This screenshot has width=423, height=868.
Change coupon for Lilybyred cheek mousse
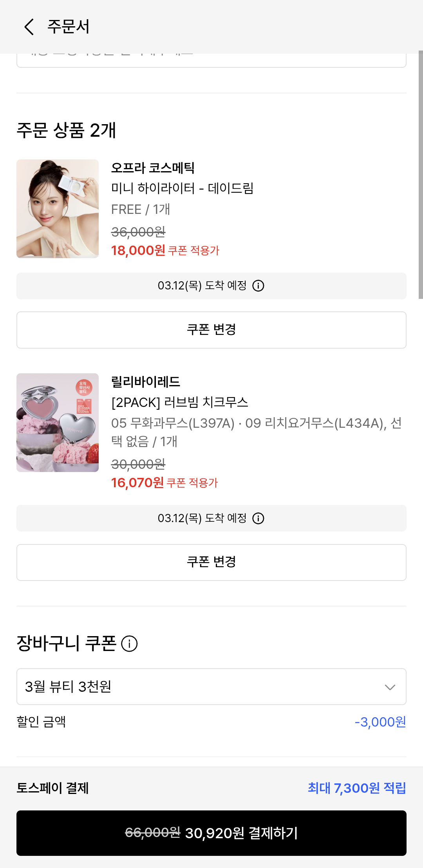coord(211,562)
